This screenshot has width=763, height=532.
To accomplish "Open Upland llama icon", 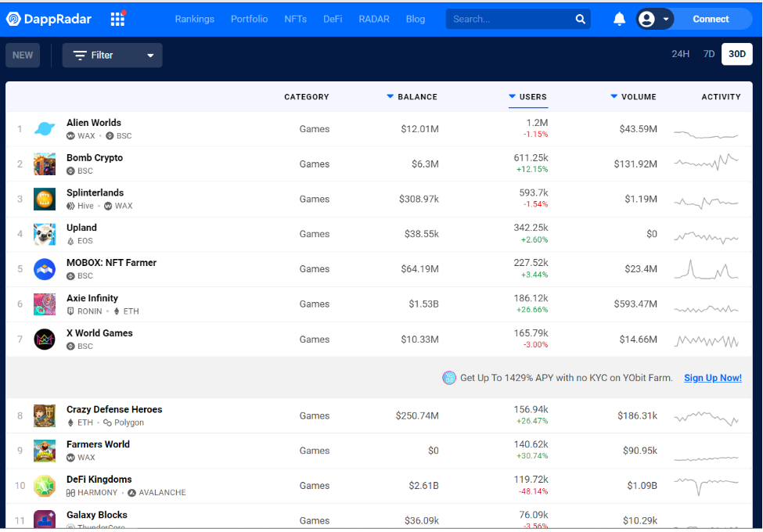I will [x=45, y=234].
